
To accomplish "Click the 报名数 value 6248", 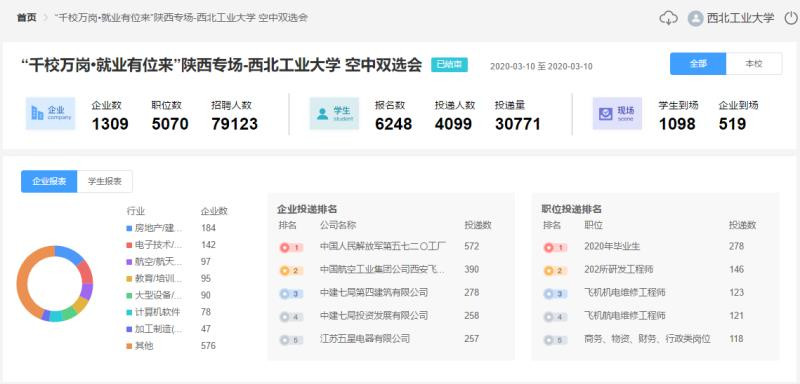I will point(393,124).
